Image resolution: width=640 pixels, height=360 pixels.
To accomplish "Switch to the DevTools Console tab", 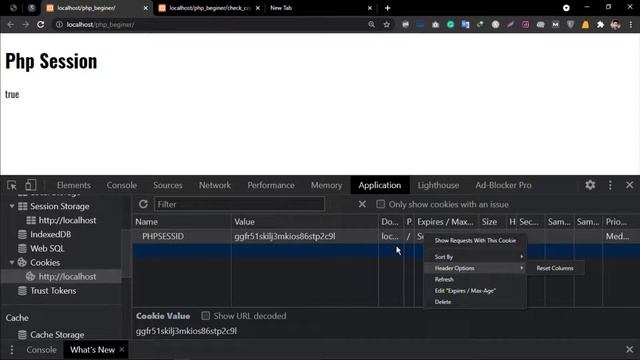I will point(122,185).
